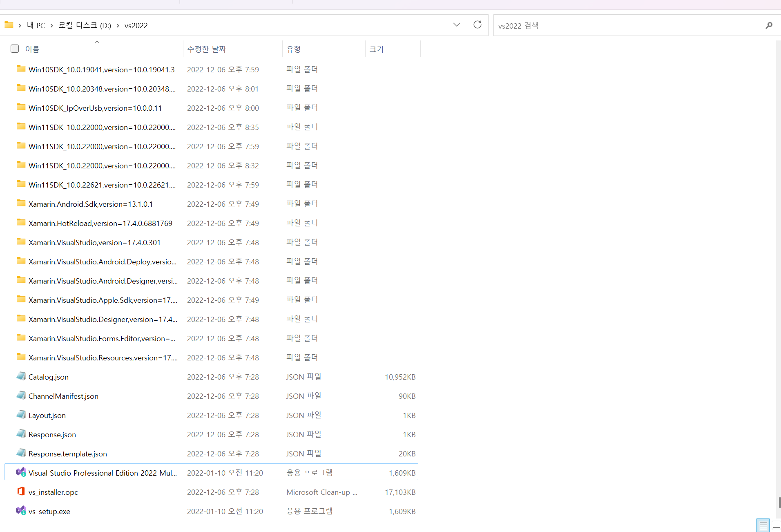This screenshot has height=532, width=781.
Task: Select the Win10SDK_IpOverUsb folder icon
Action: pos(21,107)
